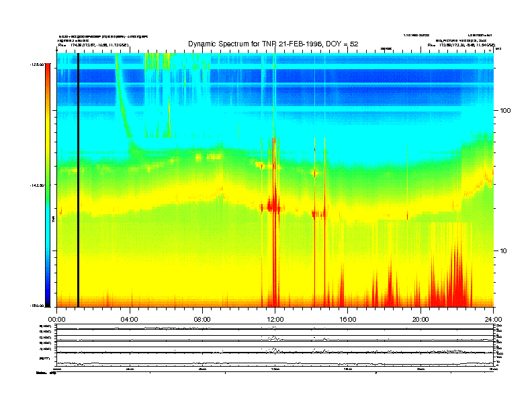Click the black vertical line in spectrogram
The width and height of the screenshot is (532, 411).
click(x=78, y=180)
